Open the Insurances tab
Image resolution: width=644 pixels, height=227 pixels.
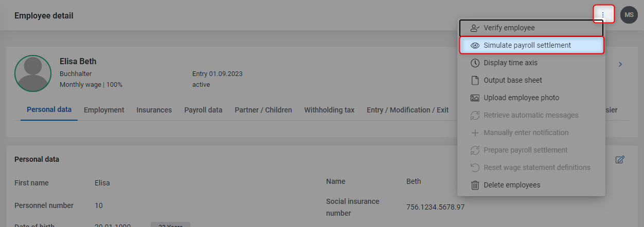click(x=154, y=110)
